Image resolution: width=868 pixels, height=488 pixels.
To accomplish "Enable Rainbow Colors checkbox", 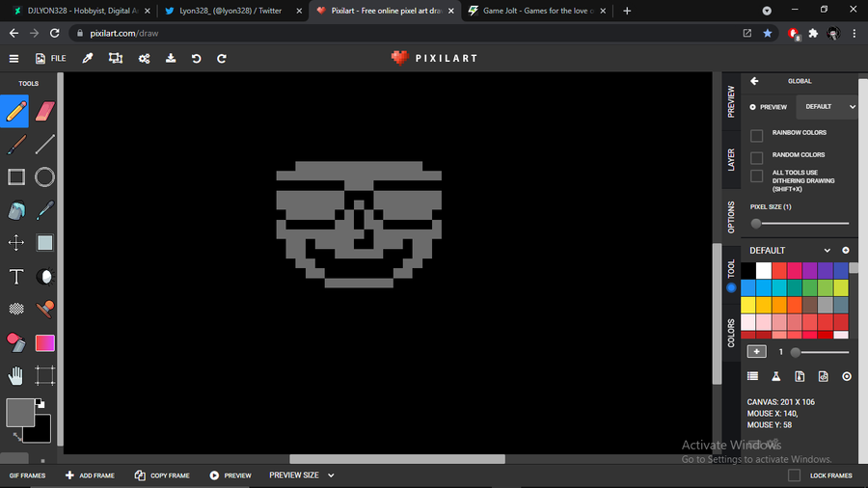I will (756, 136).
